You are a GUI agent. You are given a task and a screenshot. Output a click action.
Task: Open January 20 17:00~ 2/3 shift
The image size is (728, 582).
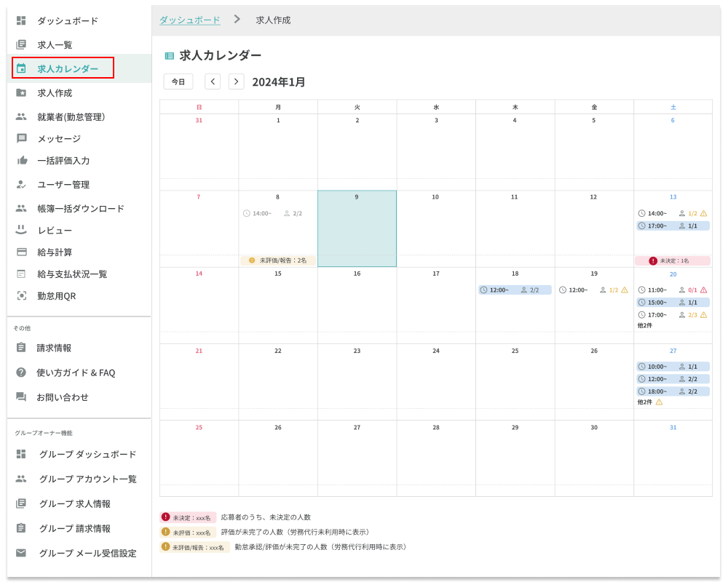point(673,315)
